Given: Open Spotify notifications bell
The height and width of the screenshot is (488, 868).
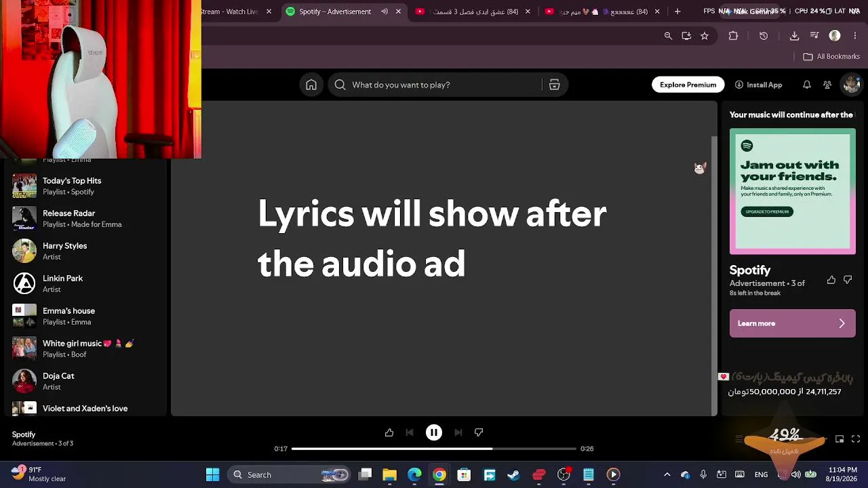Looking at the screenshot, I should 807,85.
